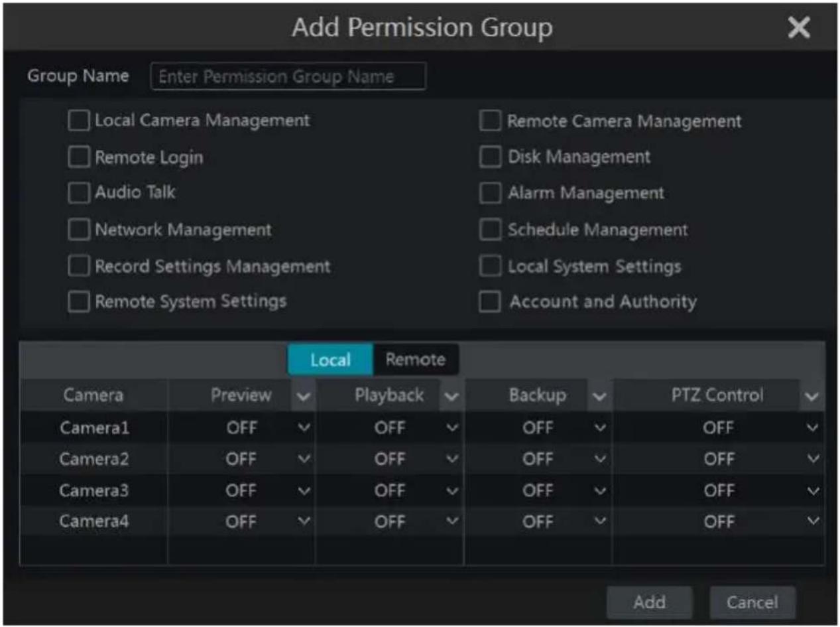This screenshot has height=627, width=840.
Task: Enable Schedule Management permission
Action: pos(490,230)
